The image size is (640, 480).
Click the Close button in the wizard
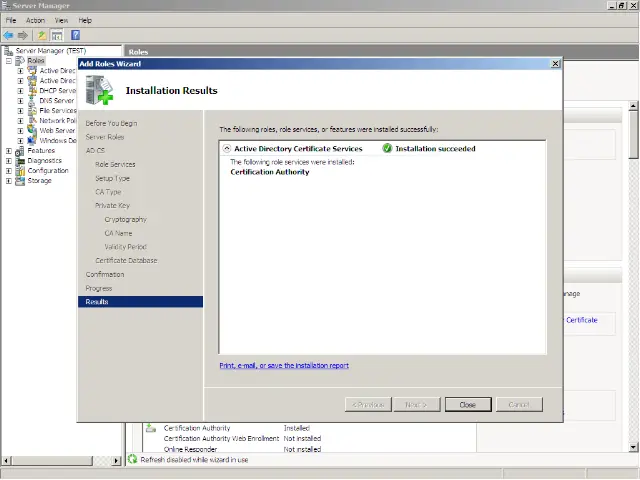[x=468, y=404]
